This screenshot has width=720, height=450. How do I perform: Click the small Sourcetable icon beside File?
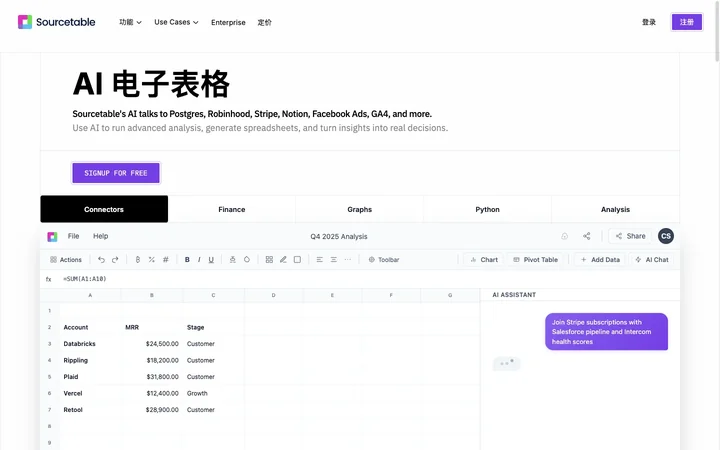coord(52,236)
